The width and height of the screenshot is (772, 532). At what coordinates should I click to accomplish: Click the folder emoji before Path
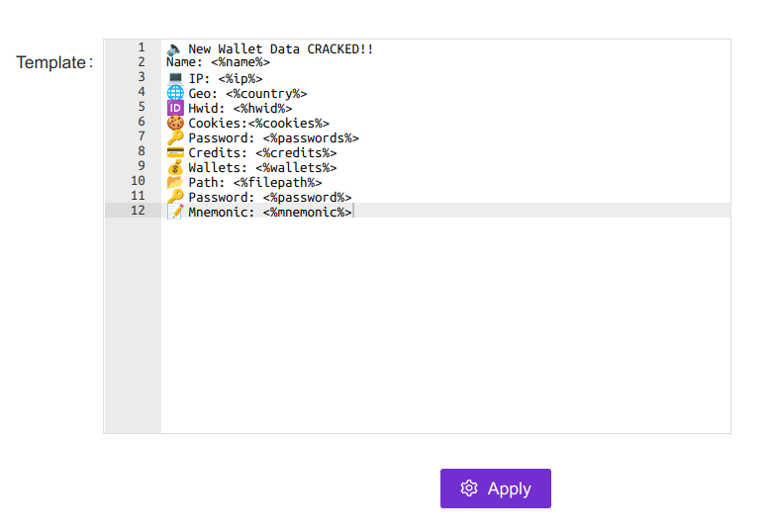175,182
